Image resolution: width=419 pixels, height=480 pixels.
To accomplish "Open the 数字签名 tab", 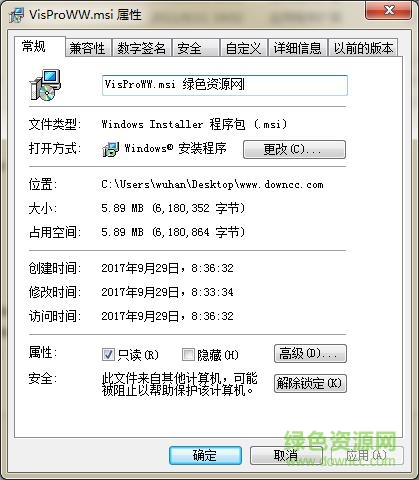I will point(142,48).
